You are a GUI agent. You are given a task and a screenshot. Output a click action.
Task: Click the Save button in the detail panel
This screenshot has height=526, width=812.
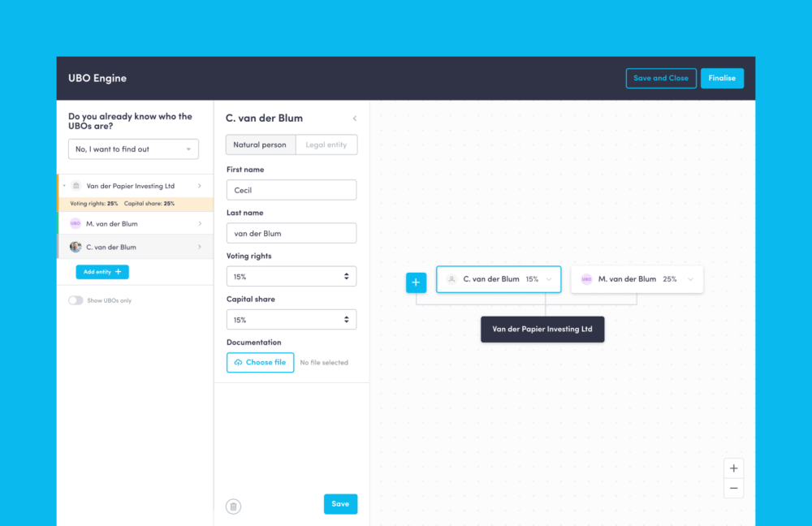340,504
